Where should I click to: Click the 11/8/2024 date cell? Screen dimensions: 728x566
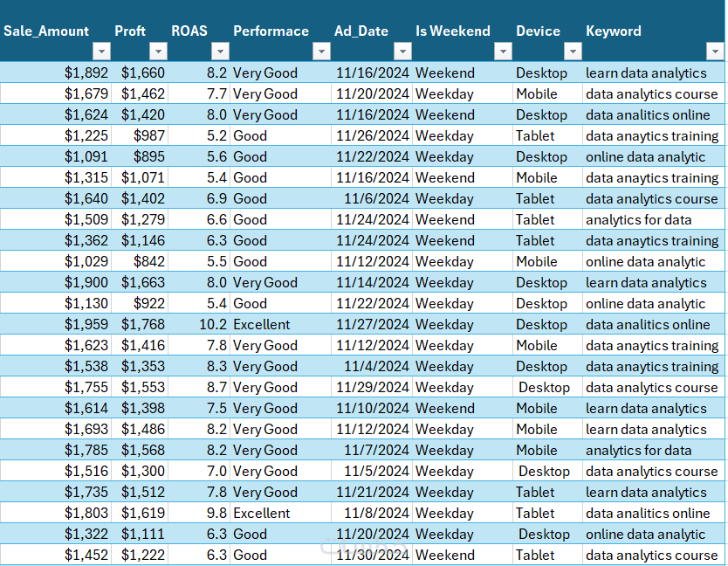tap(372, 513)
